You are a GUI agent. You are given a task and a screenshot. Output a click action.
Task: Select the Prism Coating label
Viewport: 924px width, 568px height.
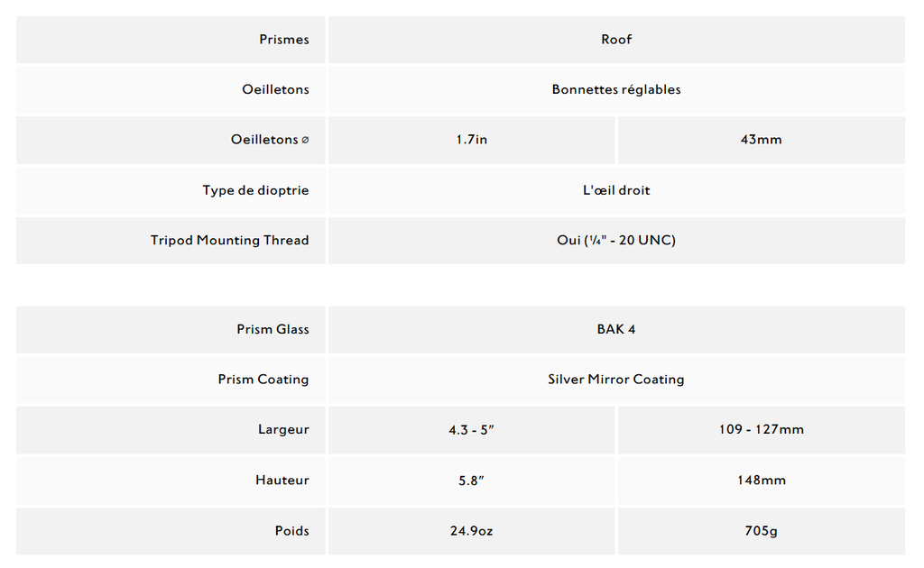point(263,380)
